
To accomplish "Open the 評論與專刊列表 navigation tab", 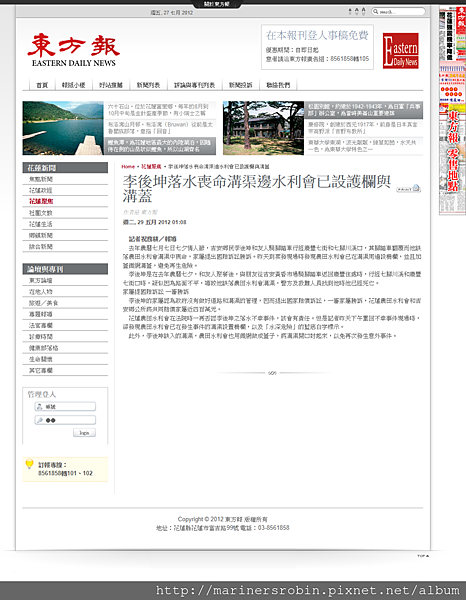I will click(195, 85).
